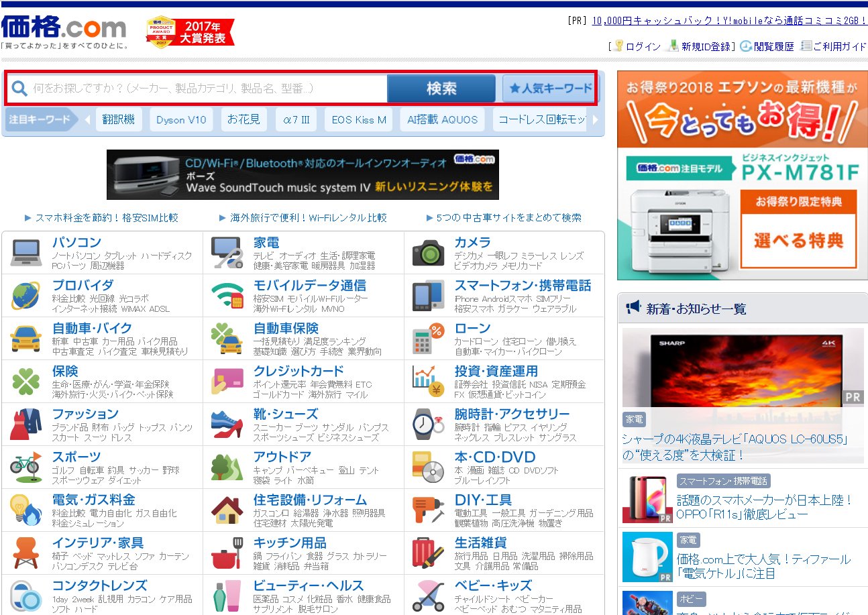Select the Dyson V10 keyword tag
Viewport: 868px width, 615px height.
click(181, 119)
